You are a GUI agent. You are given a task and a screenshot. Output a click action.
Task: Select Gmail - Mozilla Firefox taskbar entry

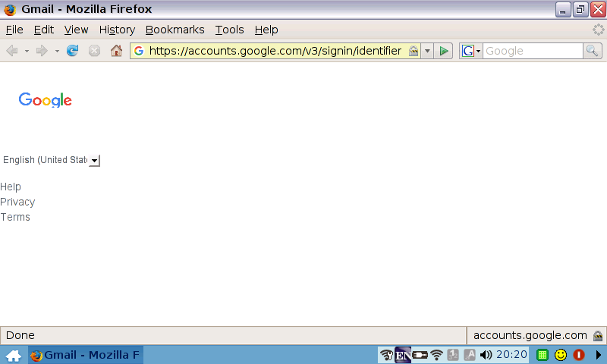pos(86,355)
